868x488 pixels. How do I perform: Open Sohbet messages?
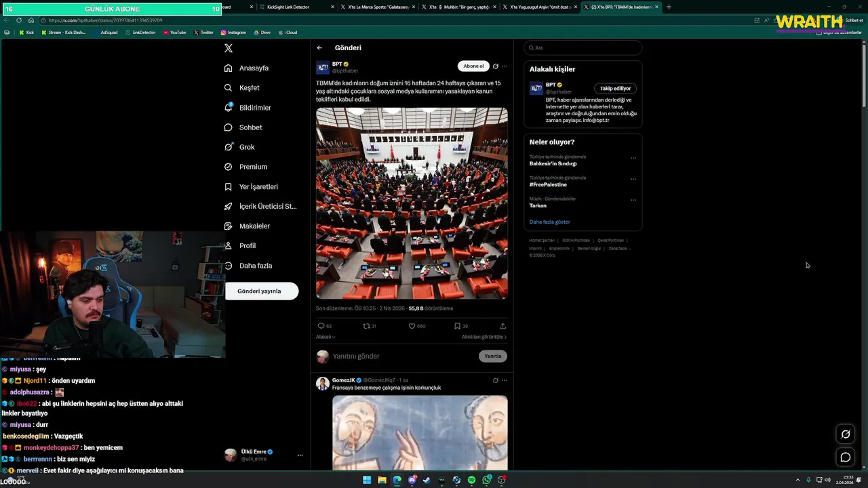[243, 127]
